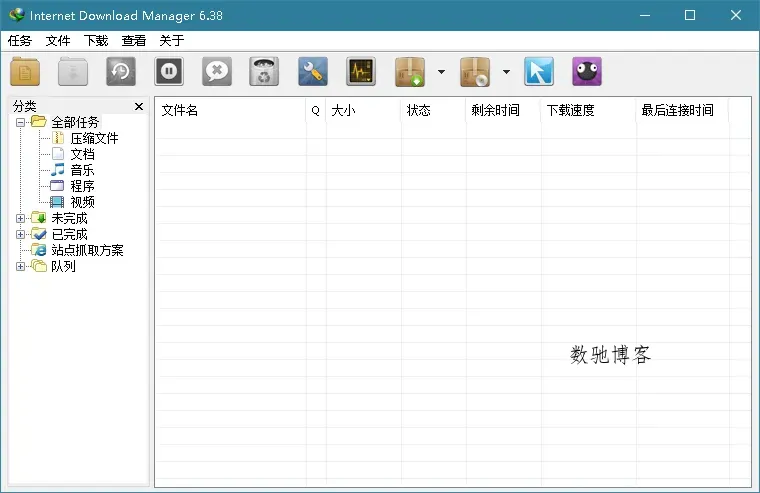Click the grayed Resume download toolbar icon

(x=73, y=72)
